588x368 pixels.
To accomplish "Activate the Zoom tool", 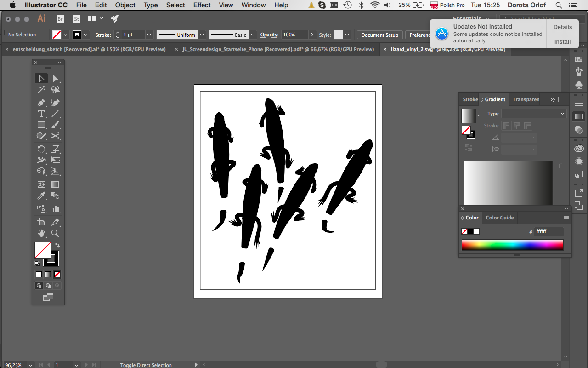I will point(56,233).
